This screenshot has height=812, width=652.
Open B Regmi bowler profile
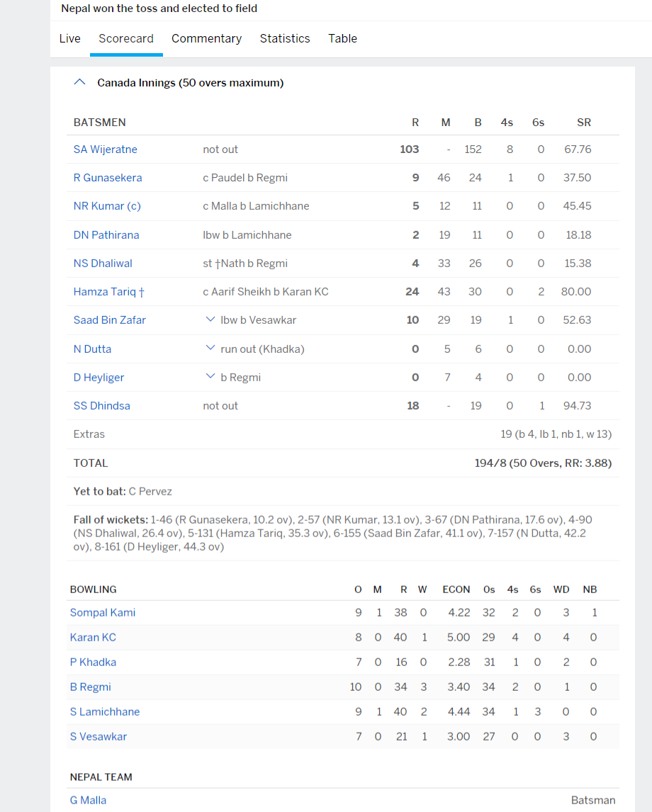pos(91,687)
